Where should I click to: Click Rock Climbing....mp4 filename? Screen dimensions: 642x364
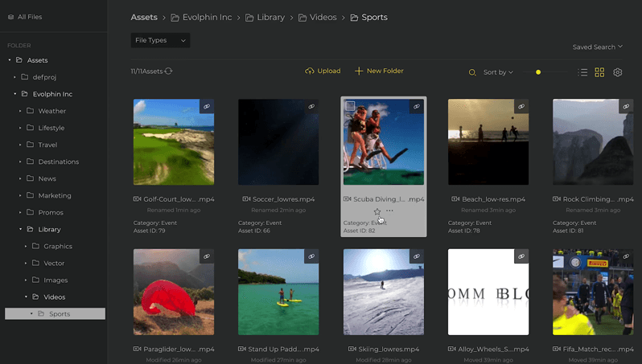tap(599, 199)
